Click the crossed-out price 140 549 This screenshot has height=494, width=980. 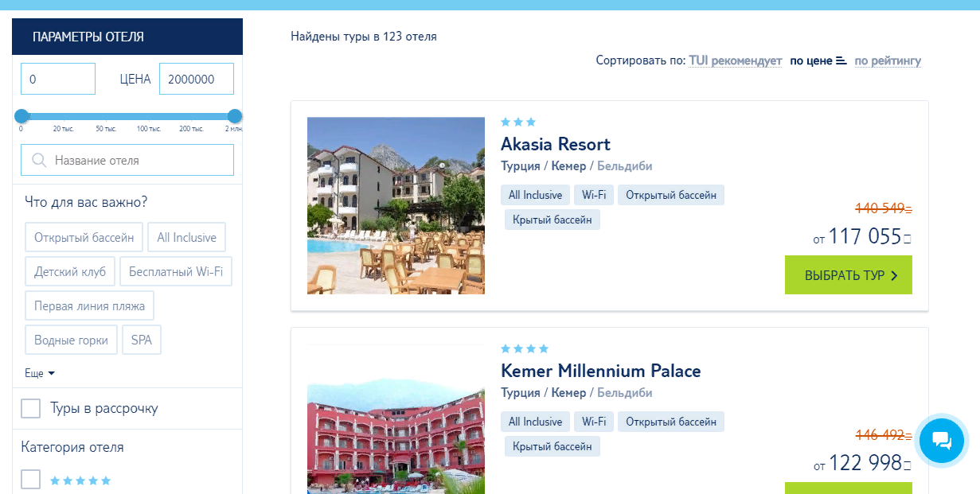884,208
